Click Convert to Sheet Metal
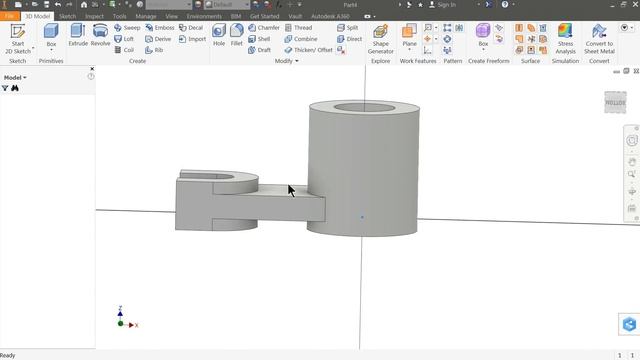640x360 pixels. 599,39
